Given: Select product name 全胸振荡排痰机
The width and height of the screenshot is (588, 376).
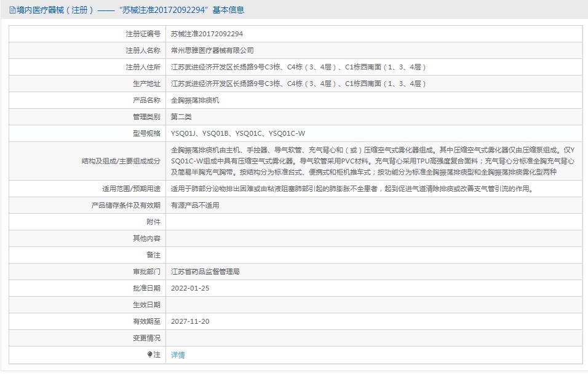Looking at the screenshot, I should click(195, 100).
